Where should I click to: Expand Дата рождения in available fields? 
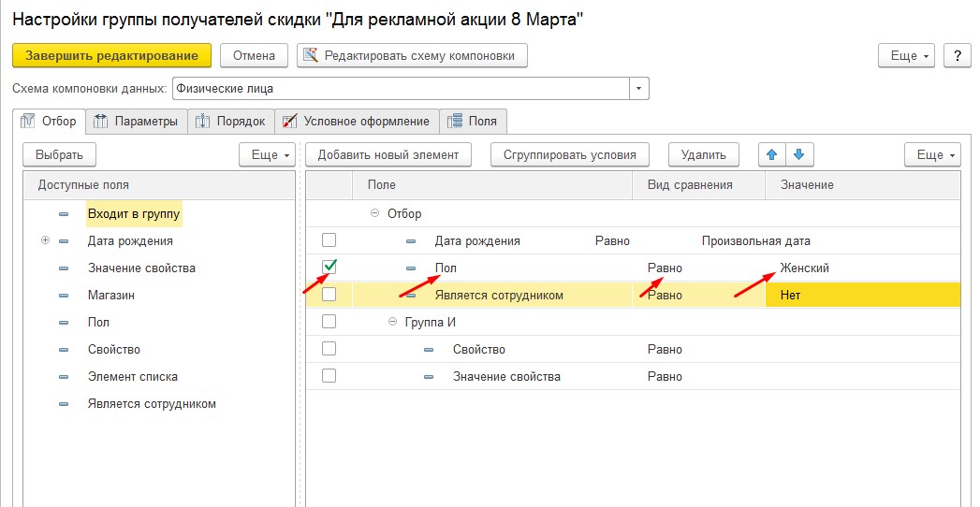point(45,240)
